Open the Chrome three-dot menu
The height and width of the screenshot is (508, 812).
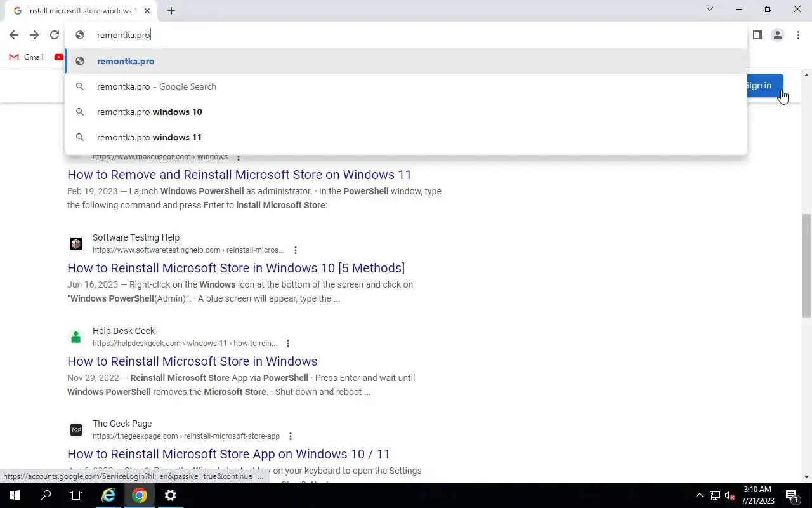coord(798,35)
